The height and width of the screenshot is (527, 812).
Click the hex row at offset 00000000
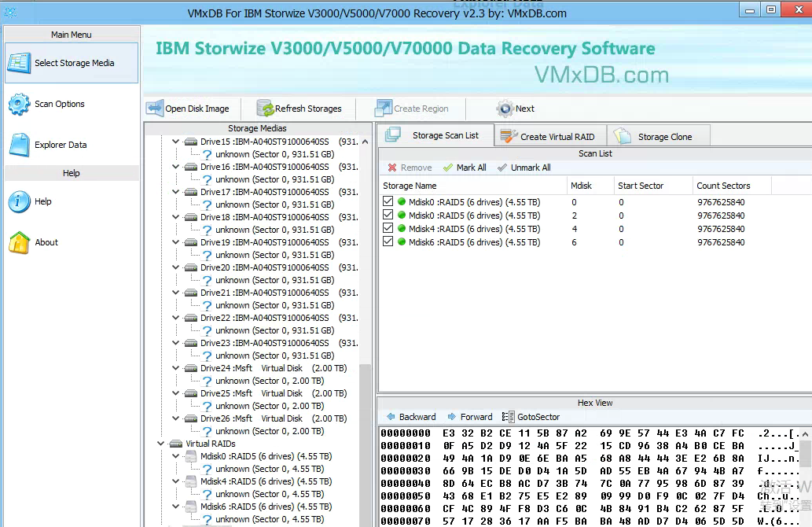point(590,433)
